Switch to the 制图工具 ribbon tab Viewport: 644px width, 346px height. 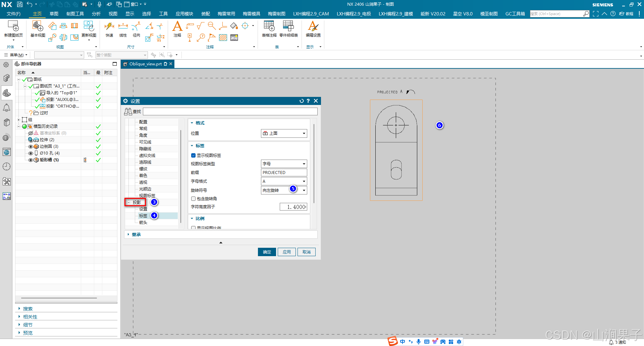point(75,14)
